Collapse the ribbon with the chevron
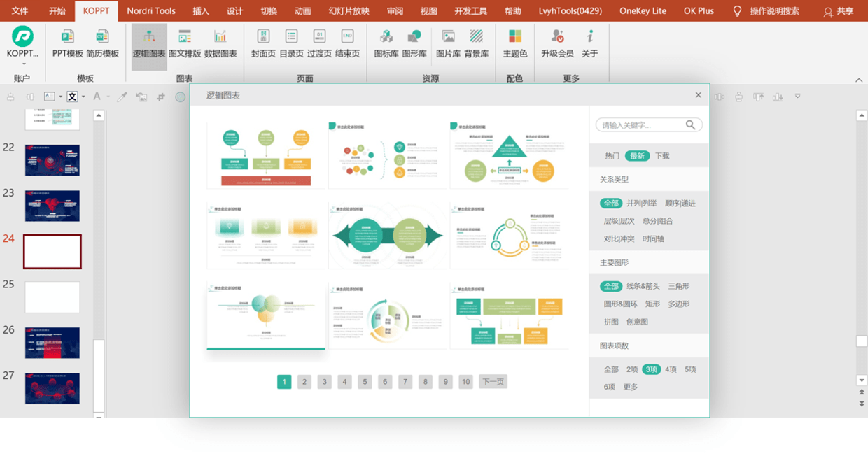The width and height of the screenshot is (868, 463). click(x=860, y=80)
